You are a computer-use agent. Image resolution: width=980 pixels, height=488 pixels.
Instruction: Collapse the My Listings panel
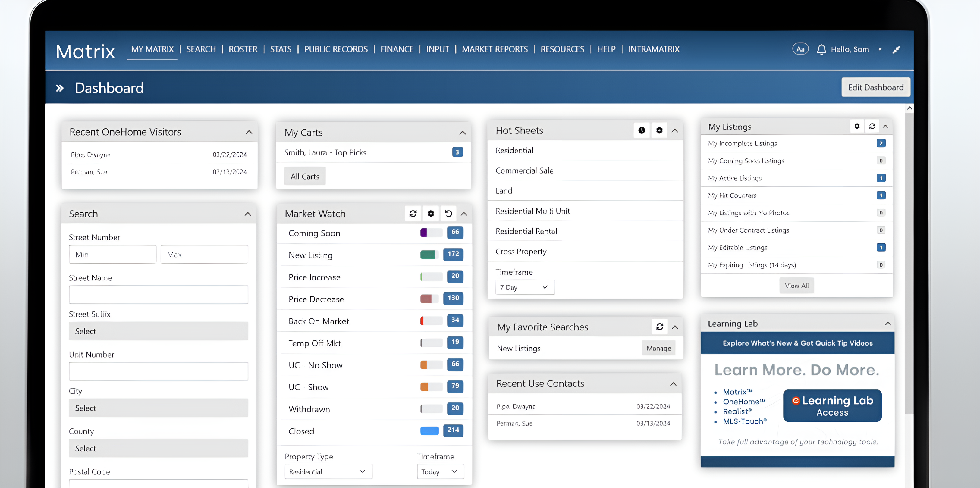point(885,126)
